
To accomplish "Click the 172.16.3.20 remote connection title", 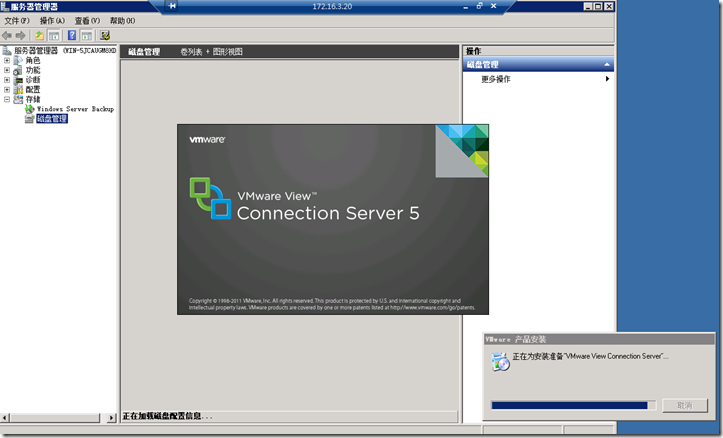I will (332, 6).
